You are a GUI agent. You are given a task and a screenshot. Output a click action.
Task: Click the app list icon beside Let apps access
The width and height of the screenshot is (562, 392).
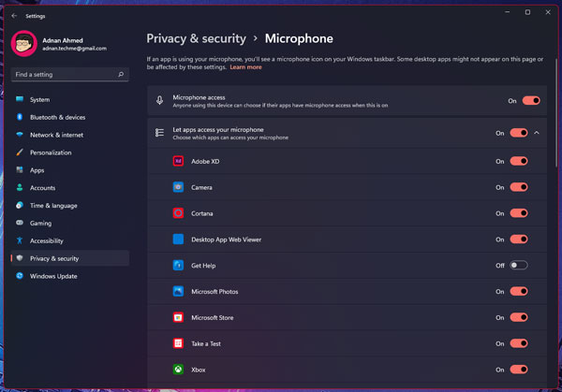pyautogui.click(x=159, y=133)
